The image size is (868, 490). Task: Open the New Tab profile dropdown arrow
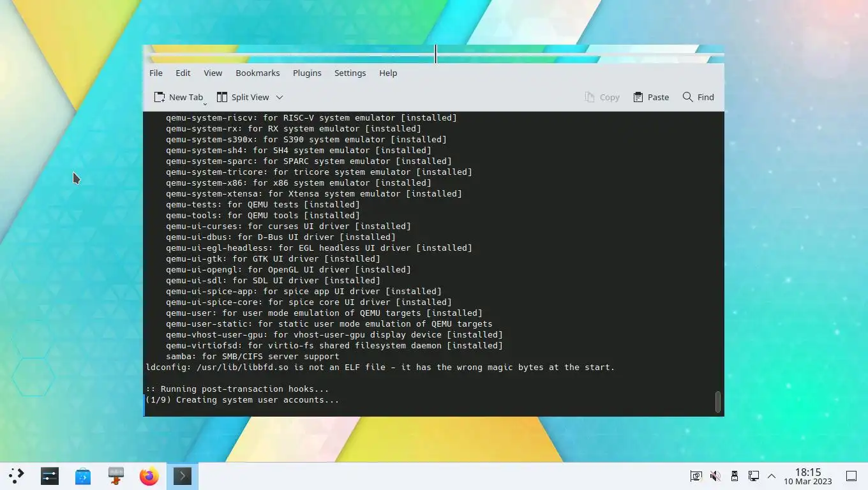pyautogui.click(x=205, y=103)
